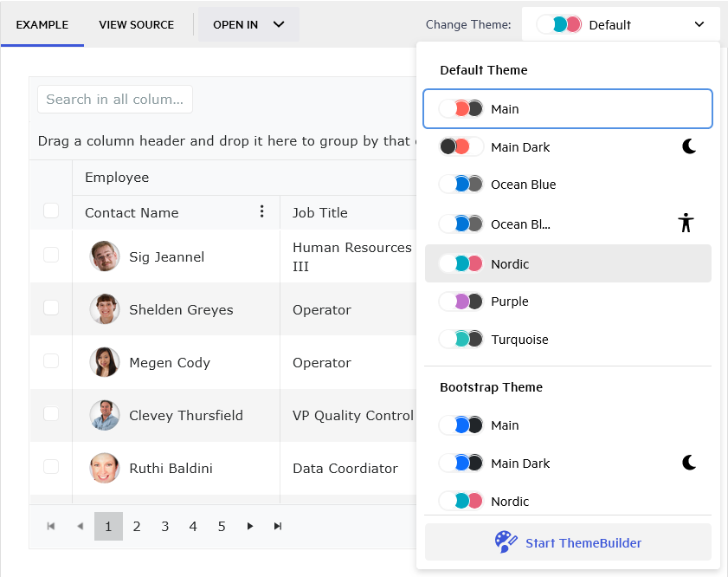
Task: Pick the Purple theme color swatch
Action: pyautogui.click(x=461, y=301)
